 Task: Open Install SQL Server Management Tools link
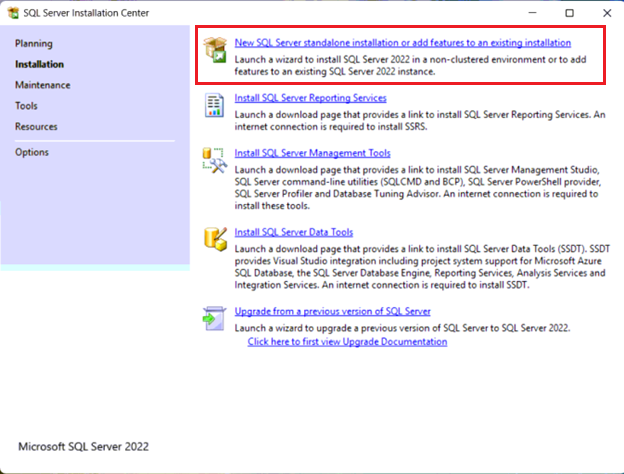coord(312,153)
